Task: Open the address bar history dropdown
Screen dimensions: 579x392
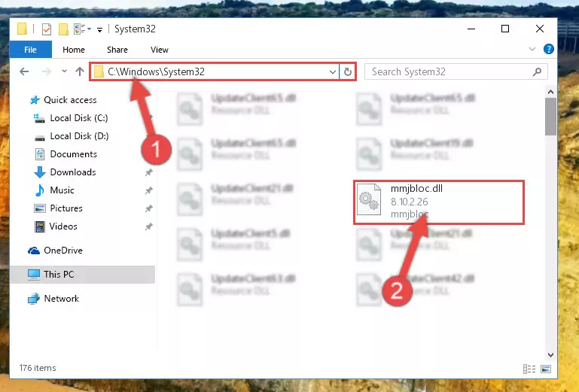Action: (333, 72)
